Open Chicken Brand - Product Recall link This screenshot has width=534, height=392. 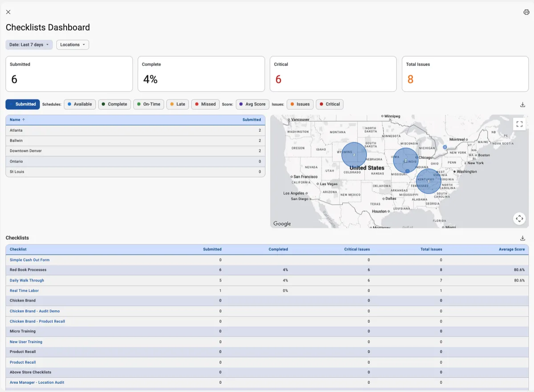click(37, 321)
